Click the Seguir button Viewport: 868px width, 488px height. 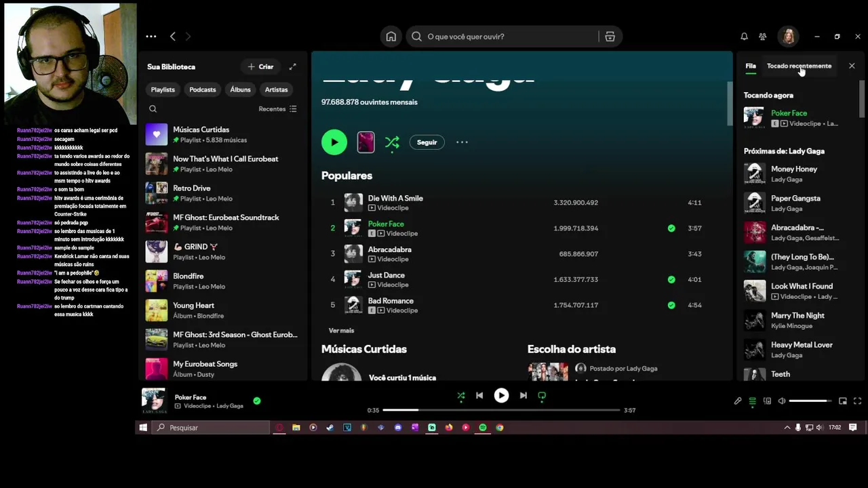point(427,142)
